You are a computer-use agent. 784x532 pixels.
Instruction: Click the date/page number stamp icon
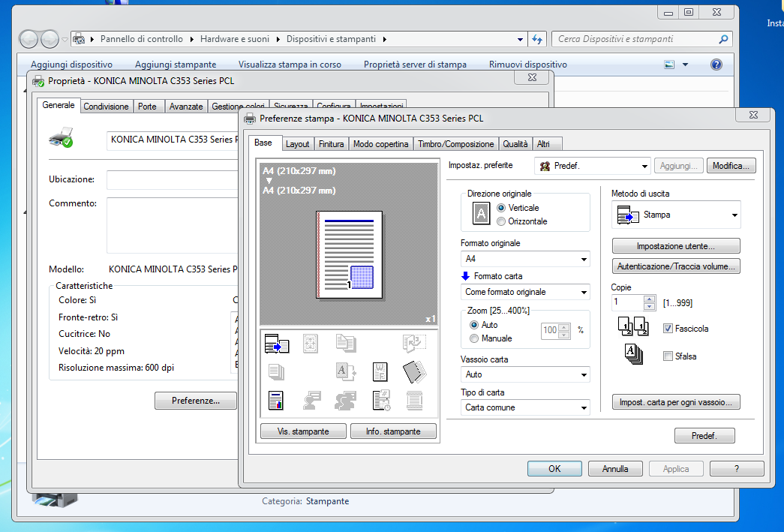pos(380,401)
